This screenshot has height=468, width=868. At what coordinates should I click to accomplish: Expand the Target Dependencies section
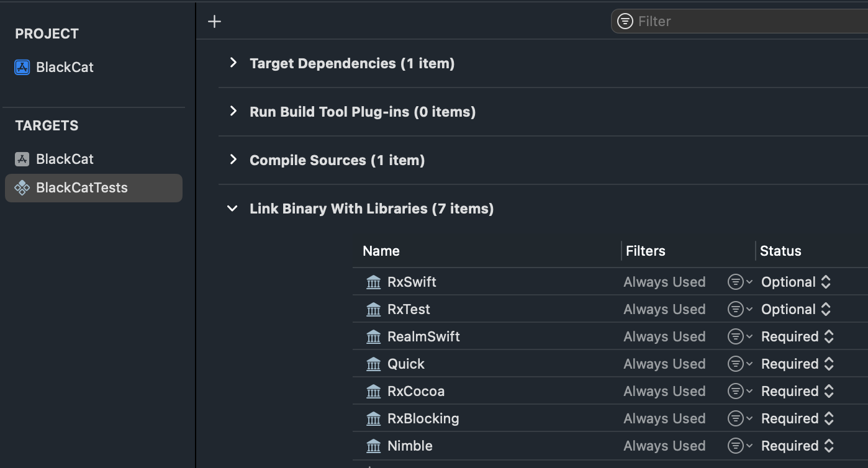tap(233, 63)
